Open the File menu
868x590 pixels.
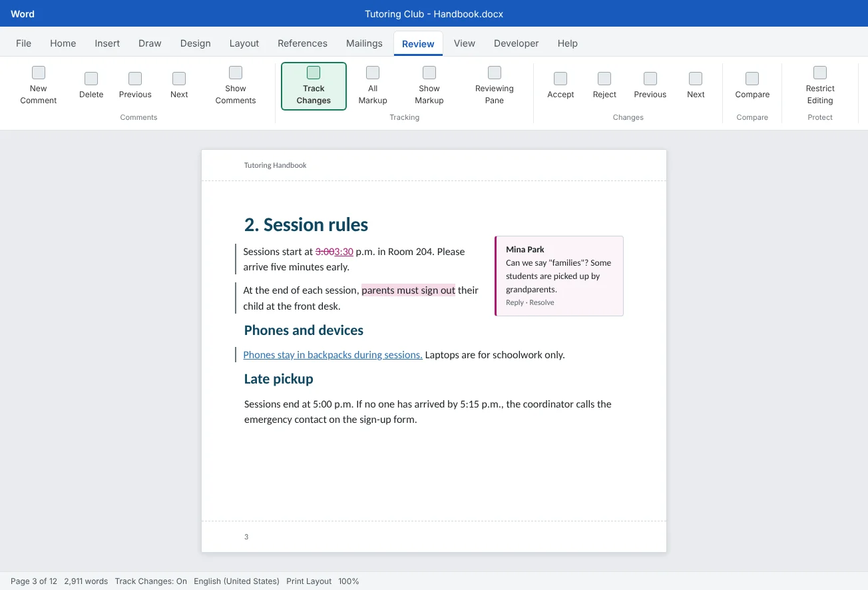point(23,43)
